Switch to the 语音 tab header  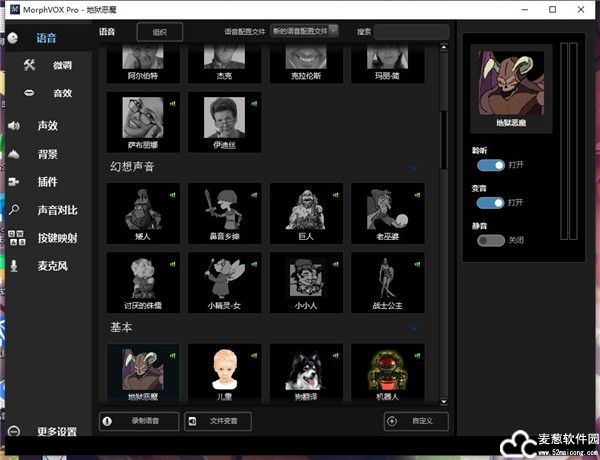(107, 31)
